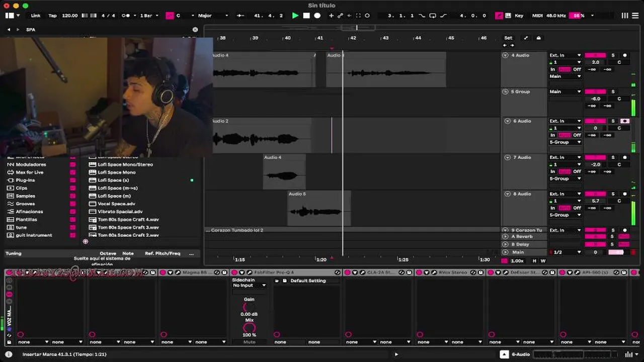The height and width of the screenshot is (362, 644).
Task: Select Grooves category in the browser
Action: (25, 204)
